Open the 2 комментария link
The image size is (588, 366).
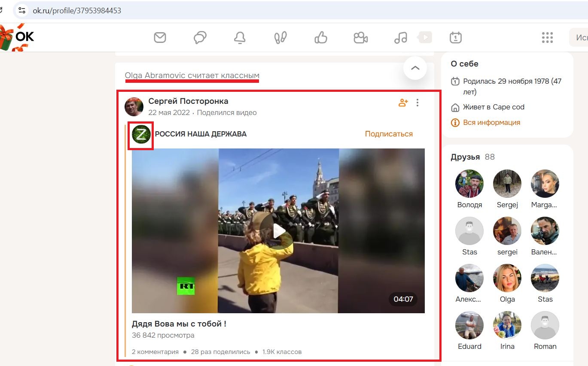[x=155, y=352]
